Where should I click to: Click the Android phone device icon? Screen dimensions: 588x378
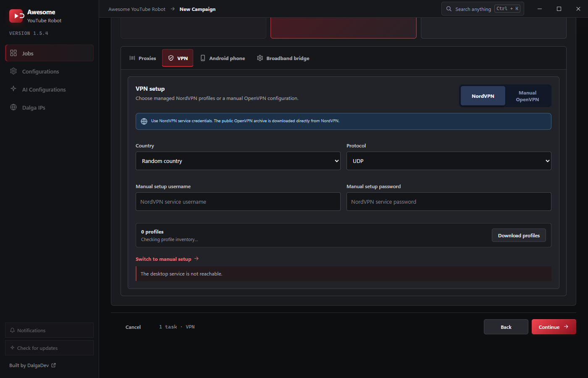coord(203,58)
